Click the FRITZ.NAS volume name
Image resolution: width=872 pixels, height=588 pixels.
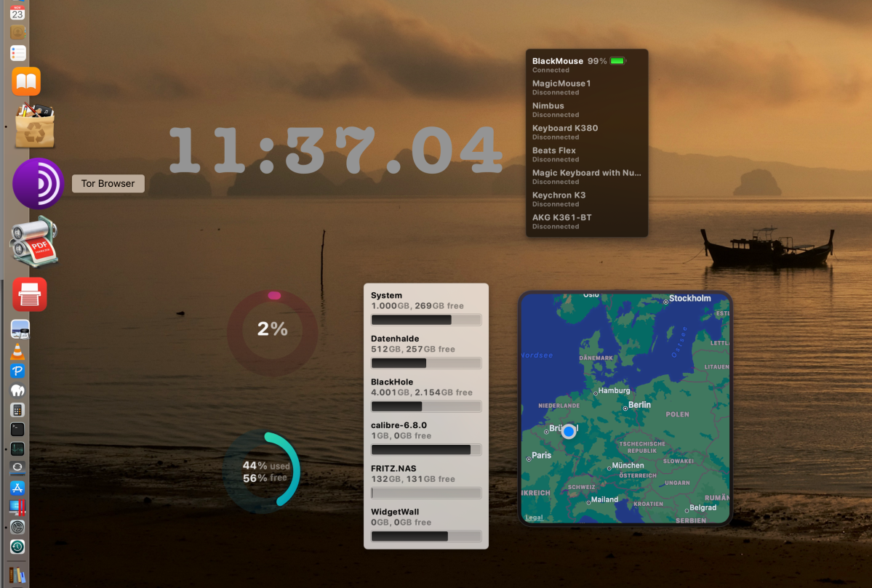coord(393,469)
